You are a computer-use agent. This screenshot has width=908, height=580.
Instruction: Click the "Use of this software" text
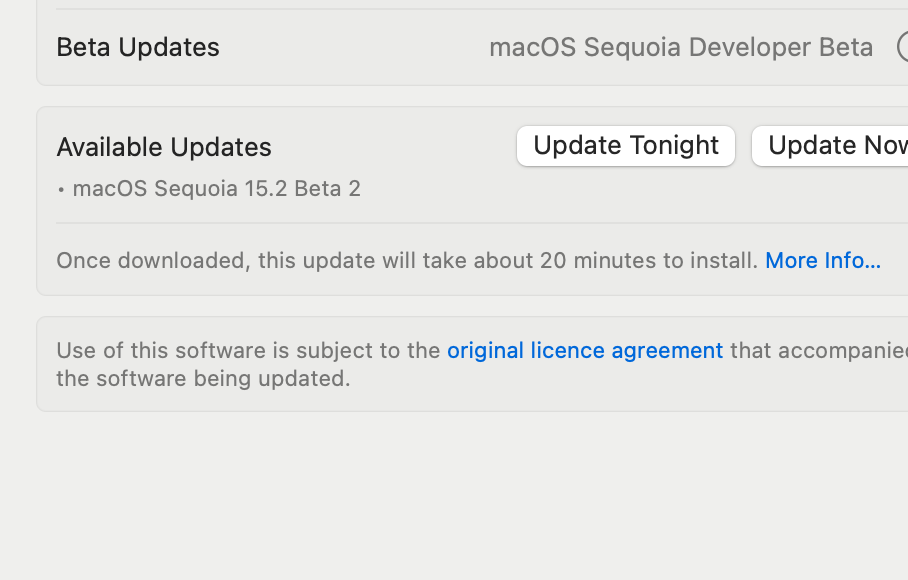click(x=160, y=351)
